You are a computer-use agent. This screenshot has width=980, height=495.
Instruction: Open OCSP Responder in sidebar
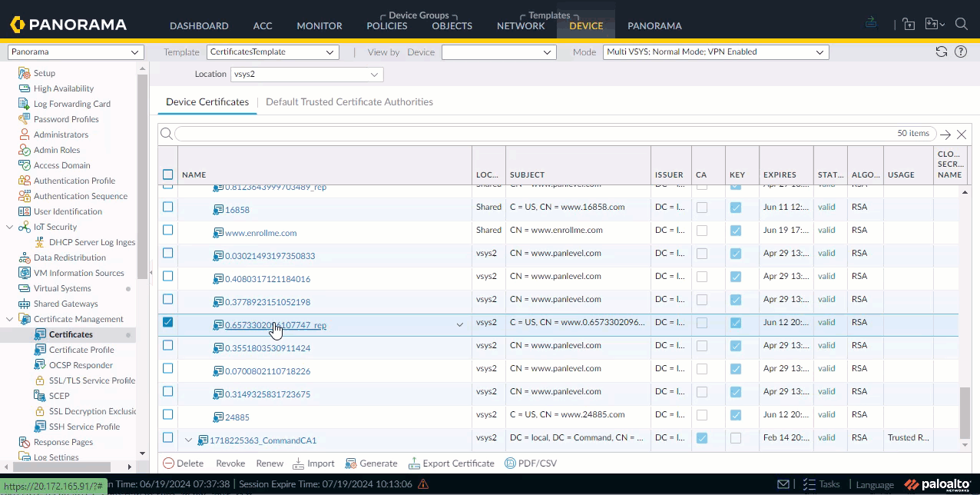pos(81,365)
